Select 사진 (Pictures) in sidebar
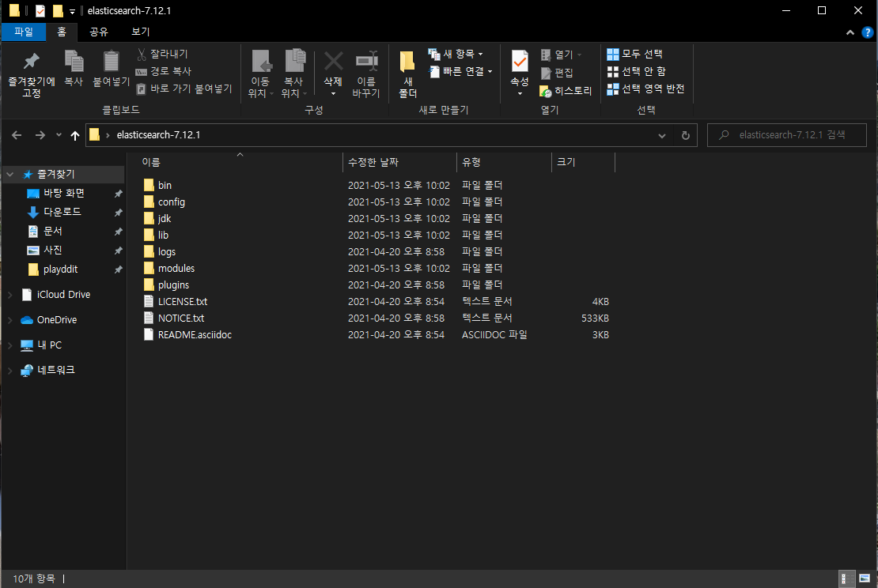The image size is (878, 588). point(53,250)
